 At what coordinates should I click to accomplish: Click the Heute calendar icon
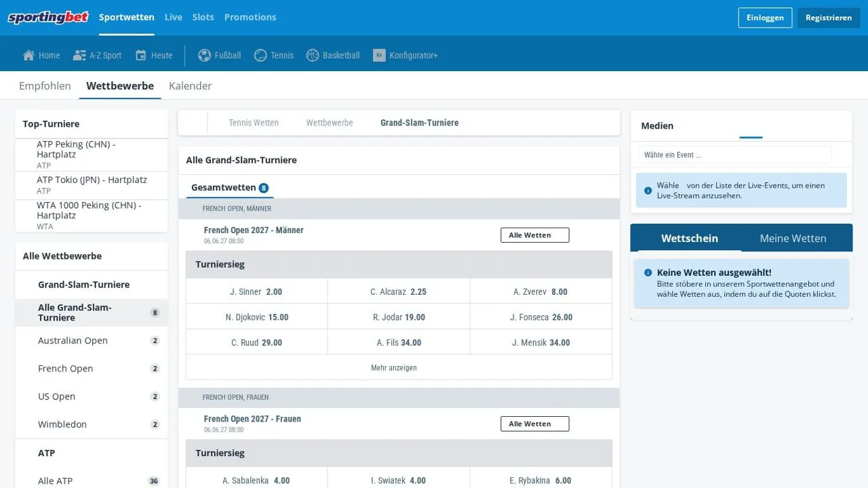[x=141, y=56]
